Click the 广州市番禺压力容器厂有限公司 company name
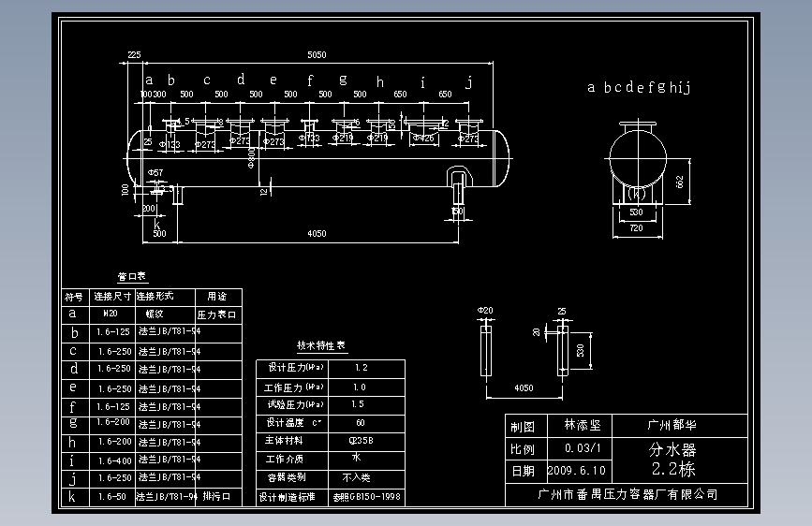The image size is (812, 526). pyautogui.click(x=627, y=494)
